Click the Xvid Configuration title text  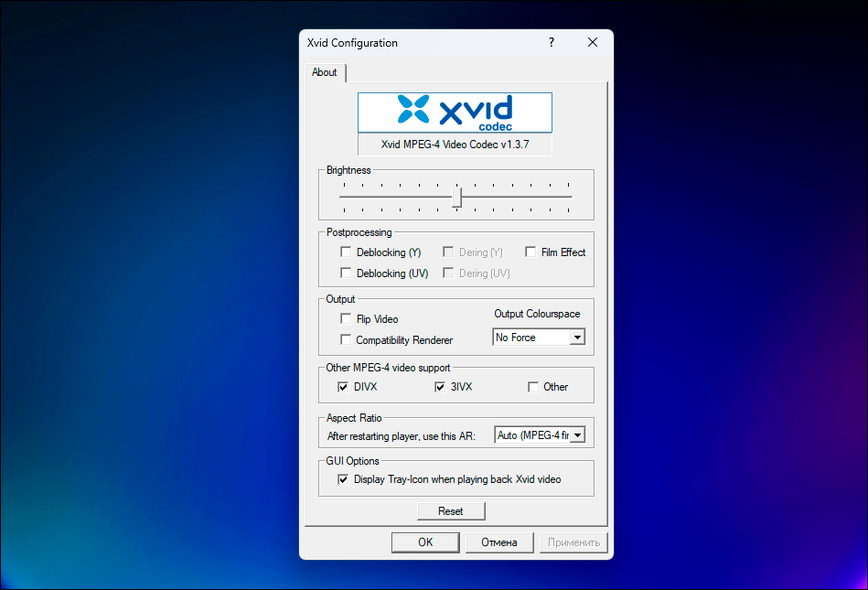(352, 43)
